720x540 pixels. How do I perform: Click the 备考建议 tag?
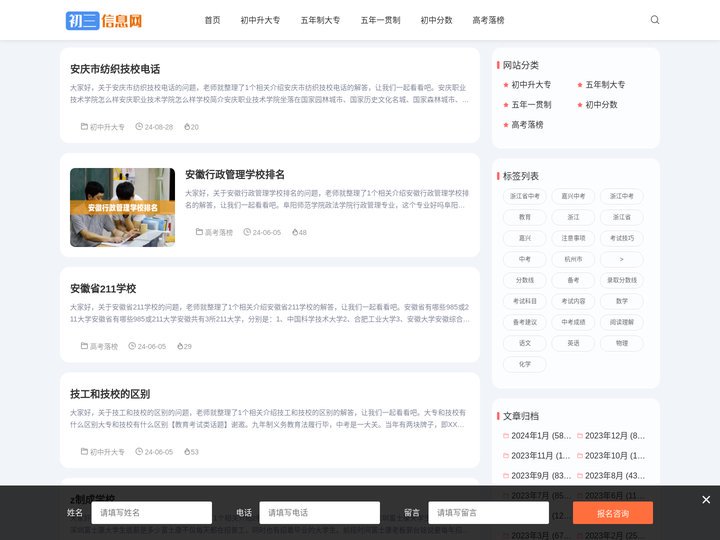coord(525,322)
